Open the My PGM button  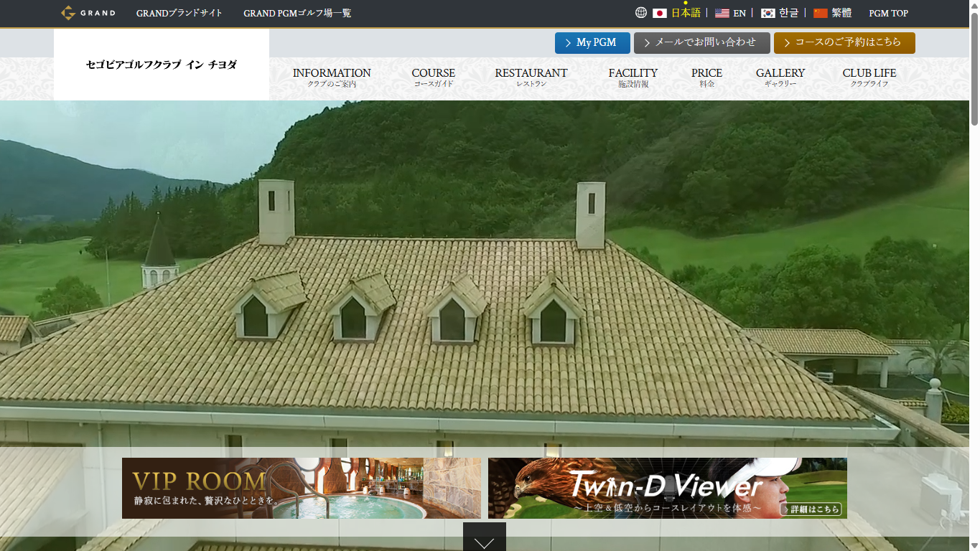(592, 43)
